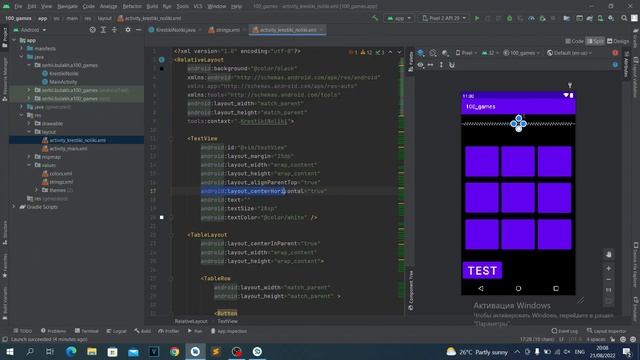Select the pan hand tool in preview
The height and width of the screenshot is (360, 640).
(x=609, y=254)
